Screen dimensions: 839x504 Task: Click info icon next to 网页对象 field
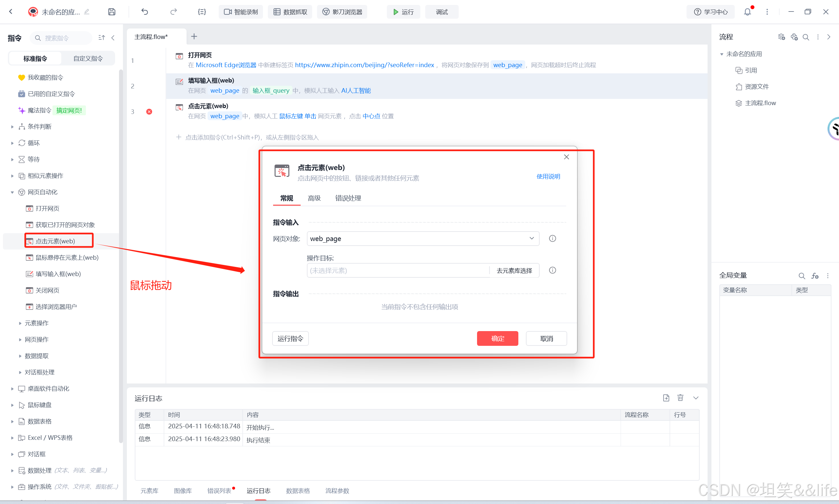pos(552,238)
